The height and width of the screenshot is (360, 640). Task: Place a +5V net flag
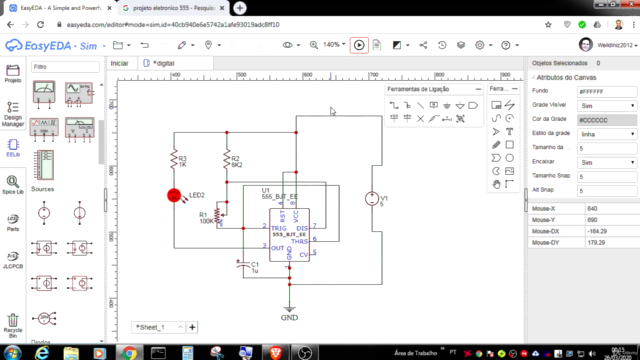point(407,118)
